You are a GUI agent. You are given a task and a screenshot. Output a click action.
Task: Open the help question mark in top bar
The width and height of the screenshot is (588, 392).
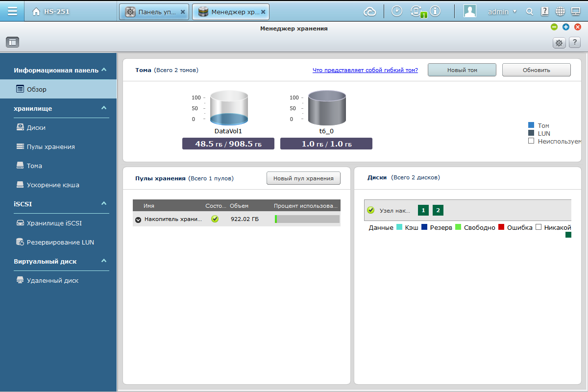545,11
